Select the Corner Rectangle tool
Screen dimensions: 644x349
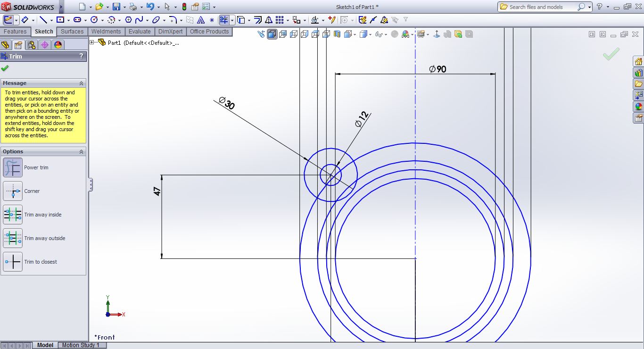(x=61, y=19)
